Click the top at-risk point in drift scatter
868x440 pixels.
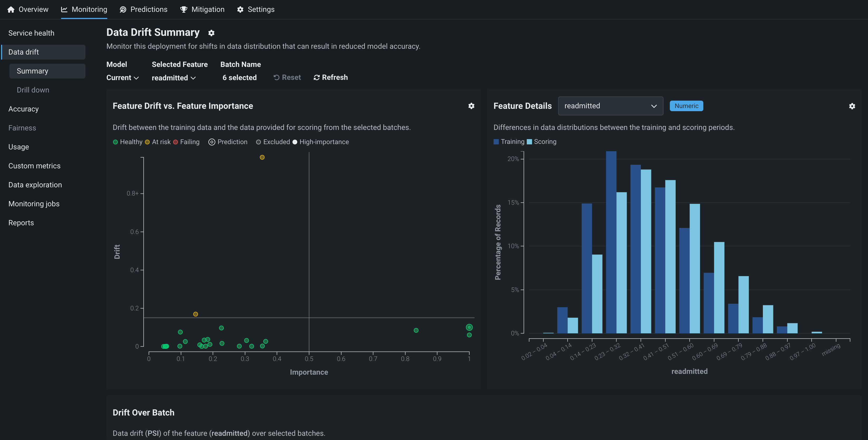[x=262, y=157]
